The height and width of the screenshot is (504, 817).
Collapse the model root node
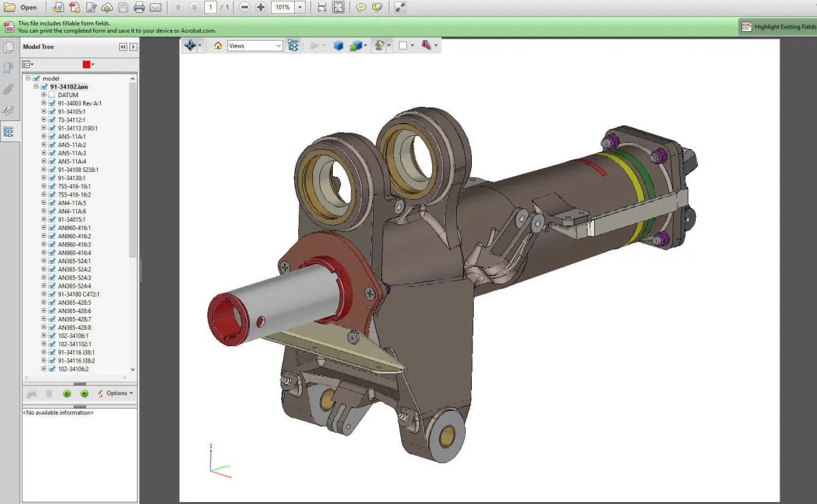(x=28, y=78)
